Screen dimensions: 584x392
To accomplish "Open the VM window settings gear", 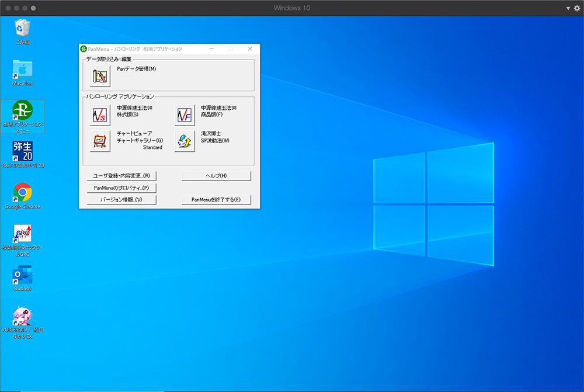I will [577, 8].
